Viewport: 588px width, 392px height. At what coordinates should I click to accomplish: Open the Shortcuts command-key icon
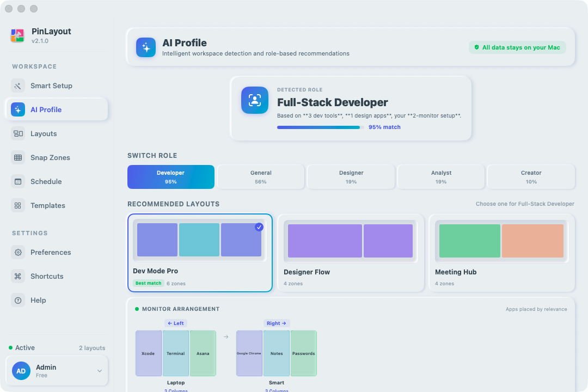coord(17,277)
